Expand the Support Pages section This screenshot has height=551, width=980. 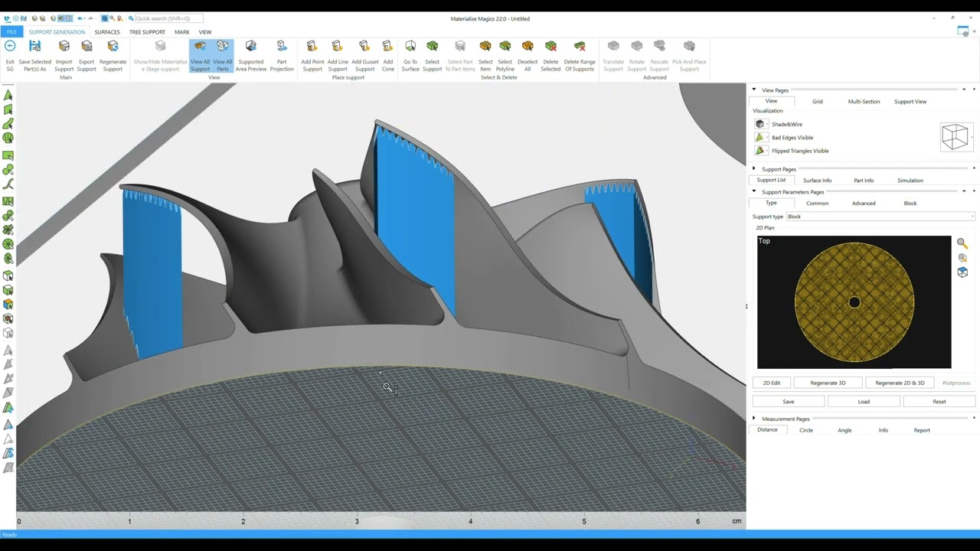pyautogui.click(x=754, y=169)
